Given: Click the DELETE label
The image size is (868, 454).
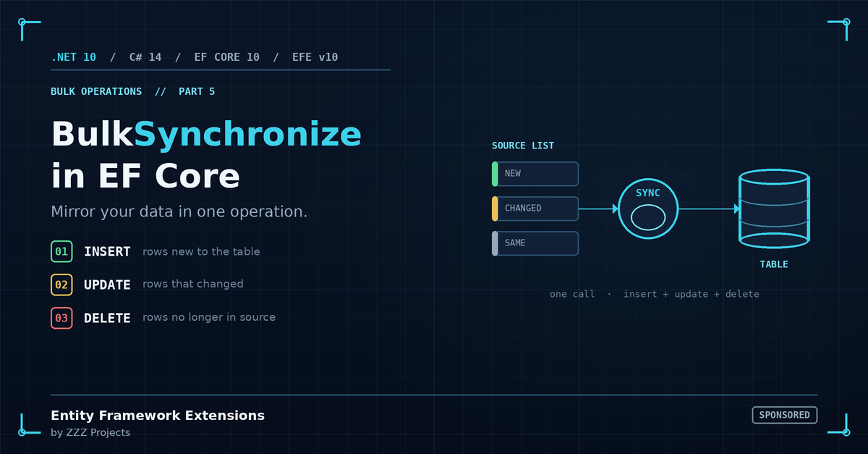Looking at the screenshot, I should pos(107,319).
